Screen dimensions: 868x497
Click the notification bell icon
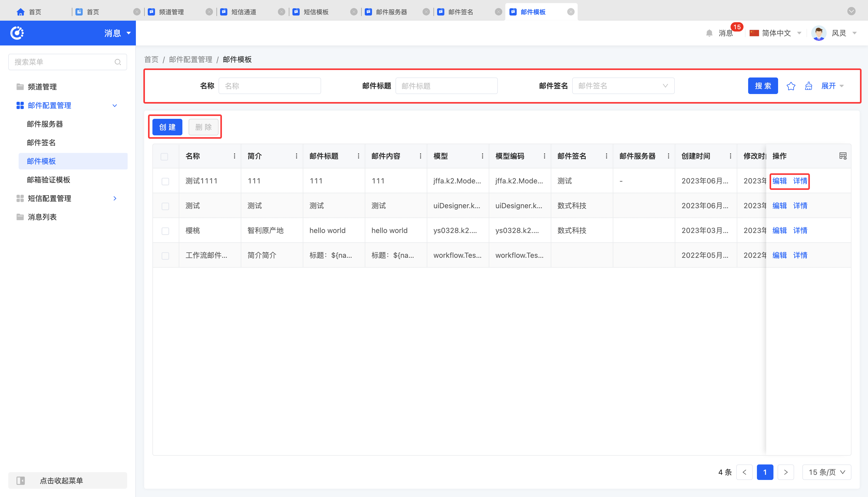point(709,33)
